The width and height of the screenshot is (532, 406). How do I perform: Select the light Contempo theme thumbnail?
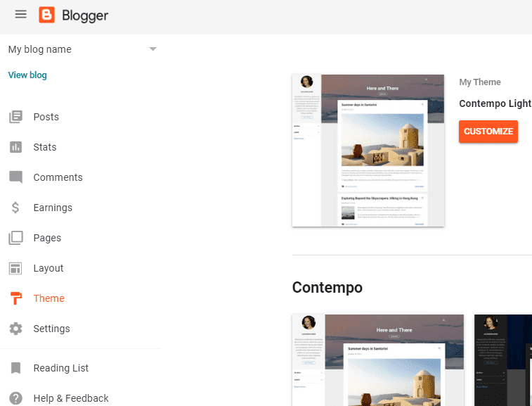tap(377, 360)
